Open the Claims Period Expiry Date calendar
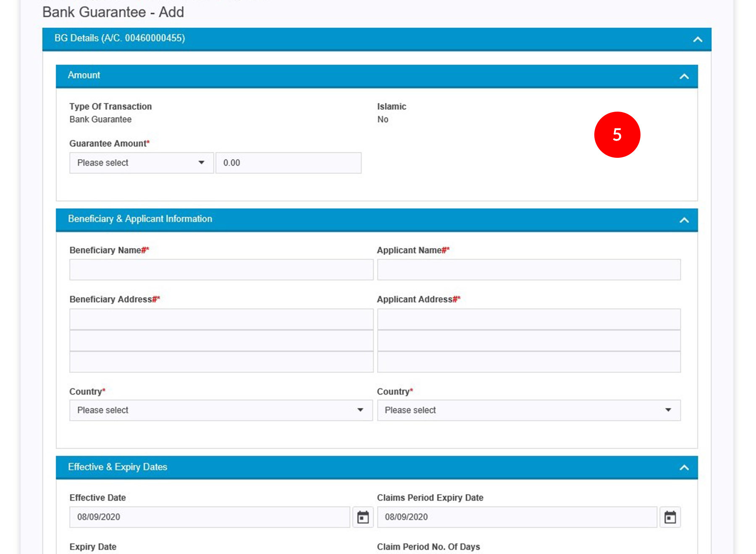This screenshot has width=756, height=554. (670, 517)
